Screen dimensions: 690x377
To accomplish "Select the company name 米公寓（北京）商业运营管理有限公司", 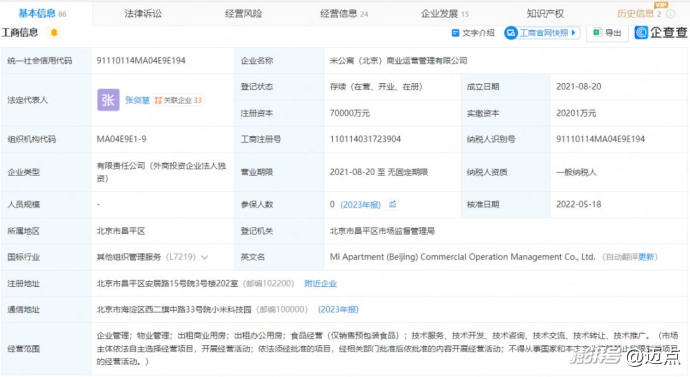I will (x=398, y=61).
